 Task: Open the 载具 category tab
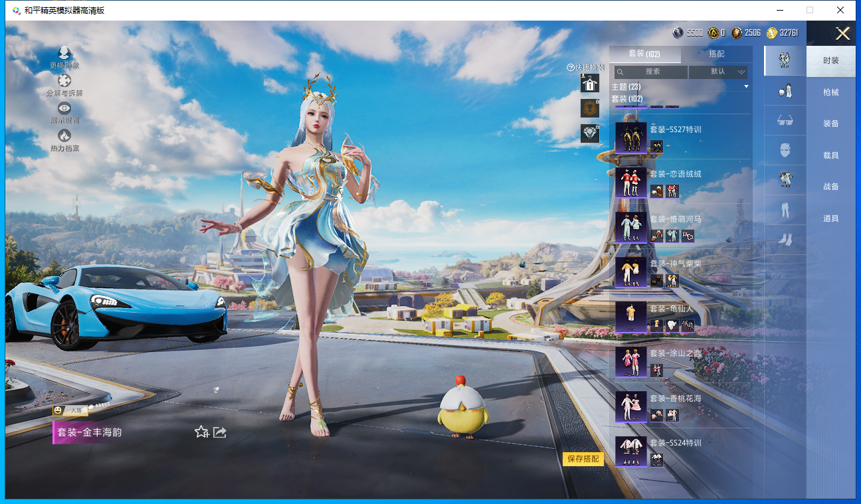[830, 155]
